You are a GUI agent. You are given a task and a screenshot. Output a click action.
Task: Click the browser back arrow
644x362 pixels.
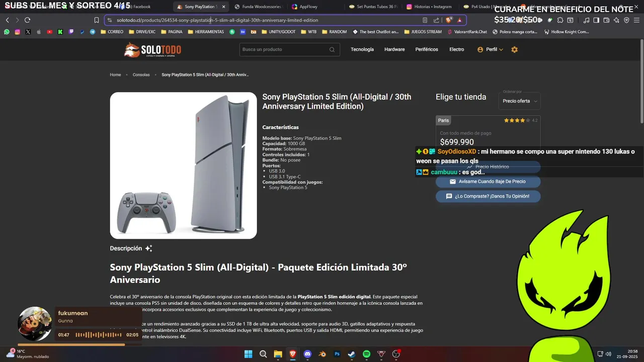point(7,20)
